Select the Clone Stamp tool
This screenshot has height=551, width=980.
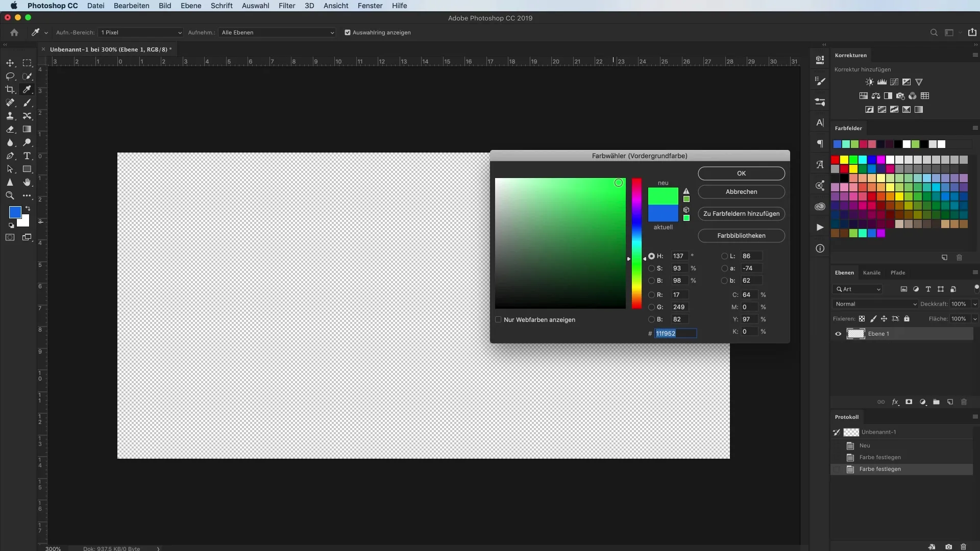10,116
